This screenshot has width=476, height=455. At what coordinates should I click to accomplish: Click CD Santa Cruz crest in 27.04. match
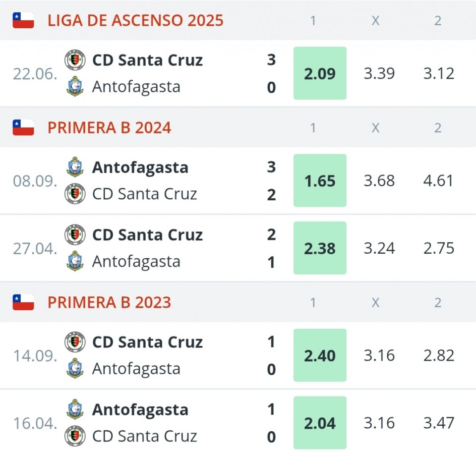point(75,234)
